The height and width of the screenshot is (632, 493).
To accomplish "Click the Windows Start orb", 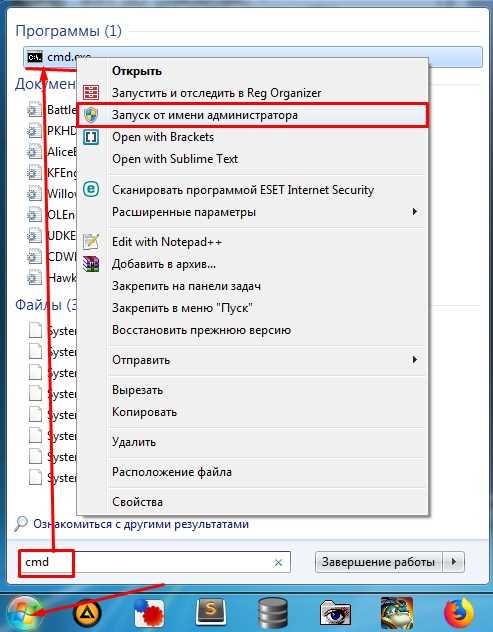I will (x=23, y=614).
